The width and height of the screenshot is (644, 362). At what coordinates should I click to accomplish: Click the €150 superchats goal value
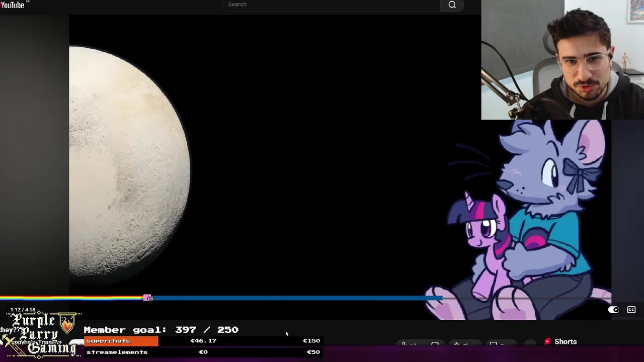[x=311, y=340]
